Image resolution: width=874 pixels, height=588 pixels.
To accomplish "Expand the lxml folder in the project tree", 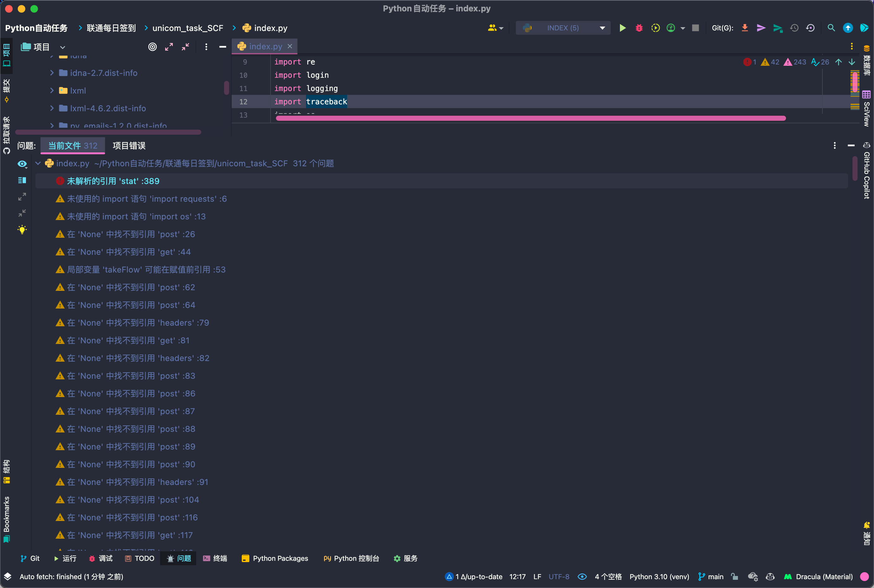I will 52,90.
